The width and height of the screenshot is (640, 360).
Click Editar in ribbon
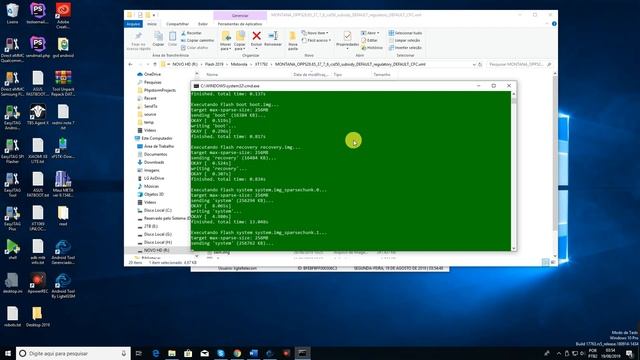(x=369, y=40)
